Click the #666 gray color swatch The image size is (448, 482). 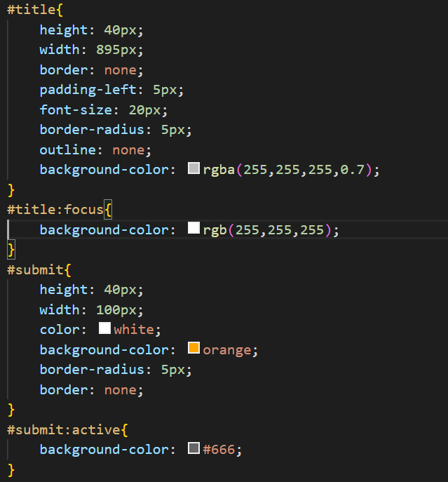click(194, 448)
